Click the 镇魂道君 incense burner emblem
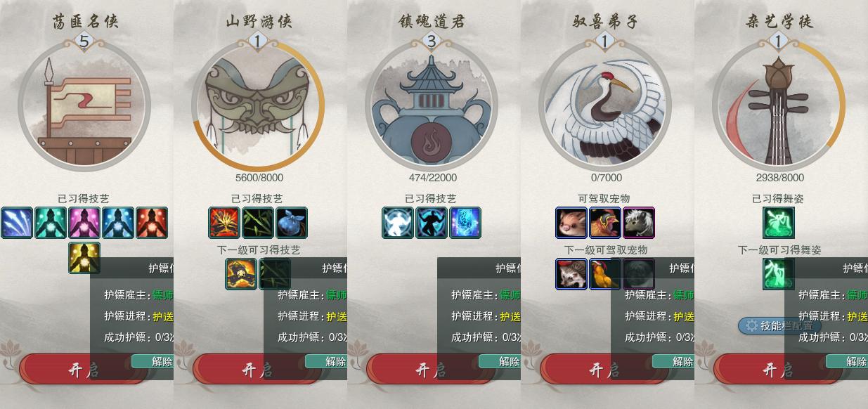 point(432,105)
